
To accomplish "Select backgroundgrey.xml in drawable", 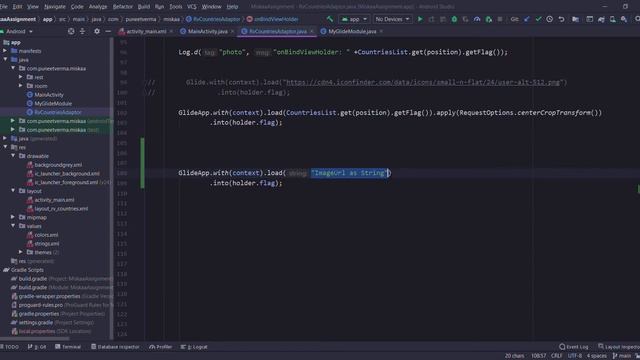I will click(x=58, y=165).
